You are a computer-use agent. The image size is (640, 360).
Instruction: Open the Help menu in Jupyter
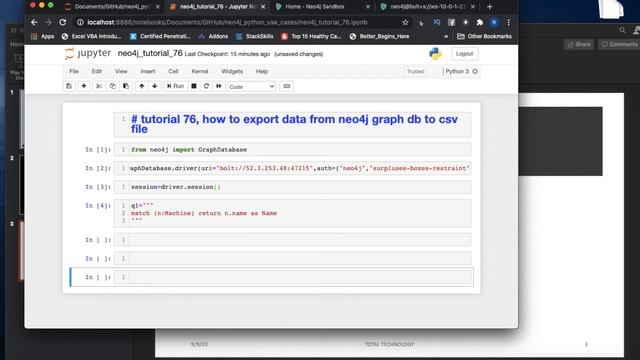[x=262, y=71]
